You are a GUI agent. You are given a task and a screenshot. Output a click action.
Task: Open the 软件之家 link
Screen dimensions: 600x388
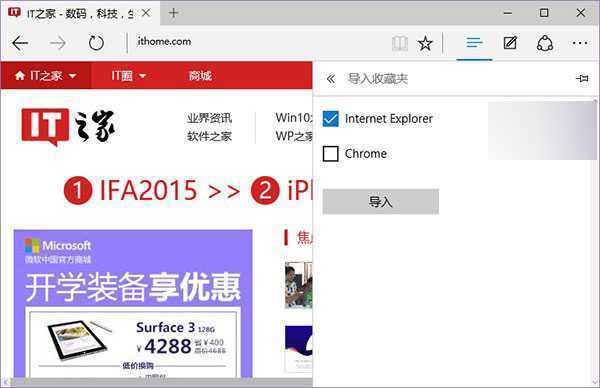click(209, 136)
